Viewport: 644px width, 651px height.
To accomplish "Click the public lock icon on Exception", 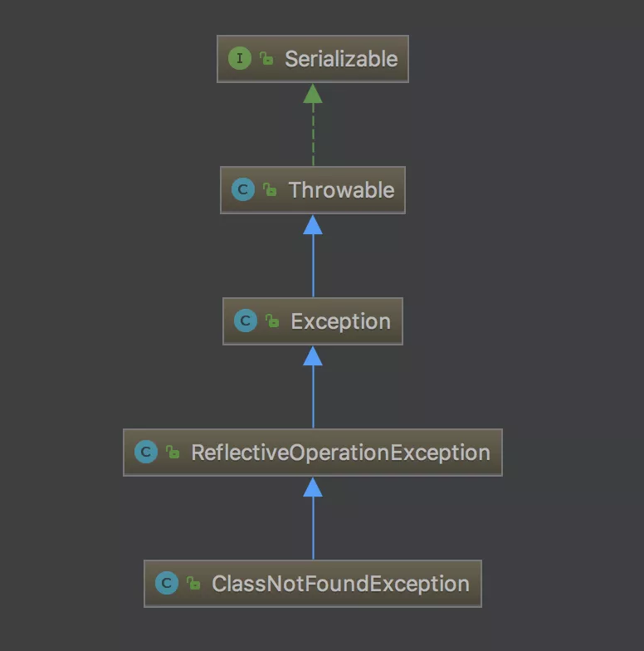I will [x=272, y=321].
